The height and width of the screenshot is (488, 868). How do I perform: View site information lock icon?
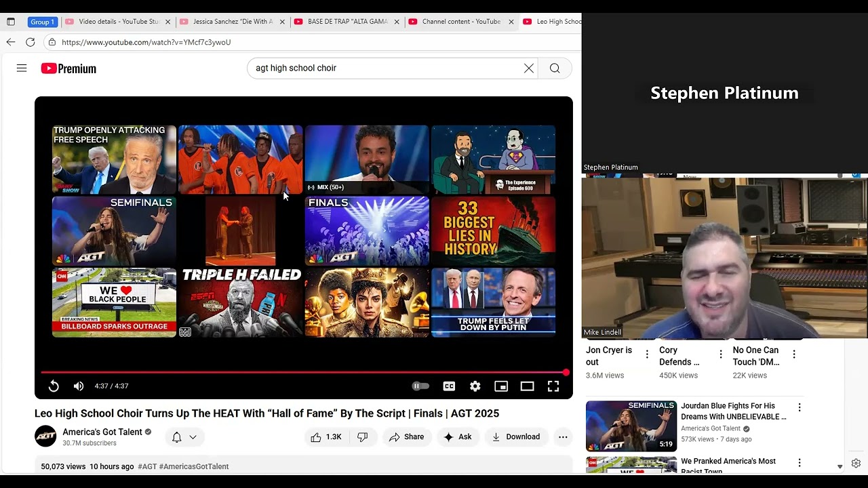52,42
